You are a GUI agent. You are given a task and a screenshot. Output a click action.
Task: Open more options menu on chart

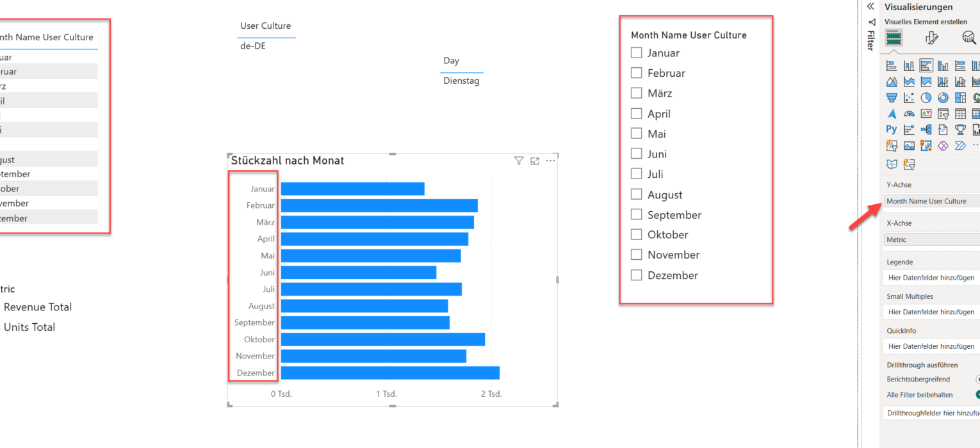[x=550, y=161]
